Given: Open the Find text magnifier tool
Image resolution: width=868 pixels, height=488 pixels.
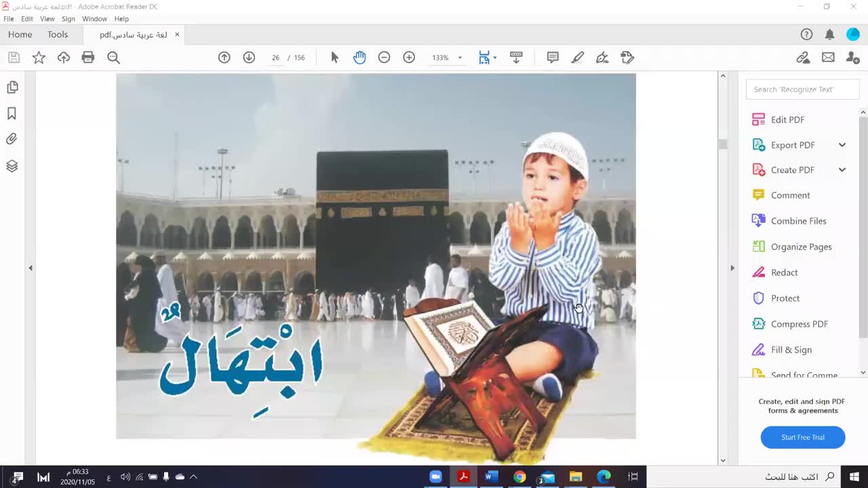Looking at the screenshot, I should 113,58.
